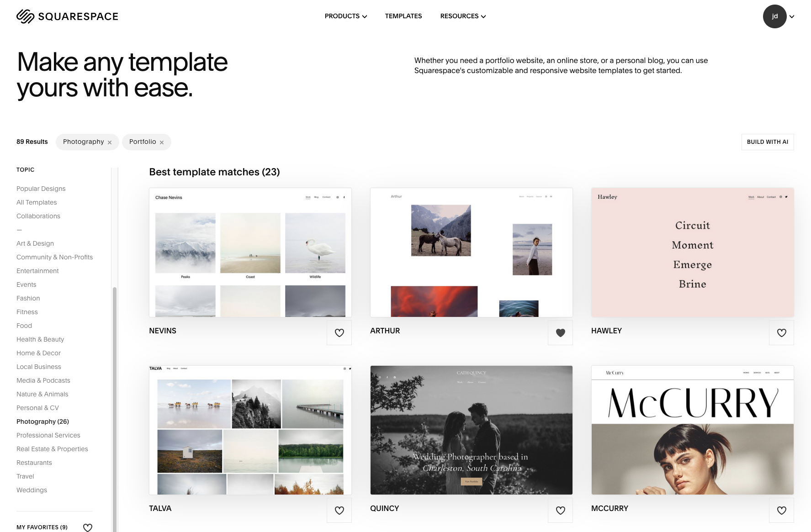811x532 pixels.
Task: Filter by Art & Design topic
Action: click(35, 243)
